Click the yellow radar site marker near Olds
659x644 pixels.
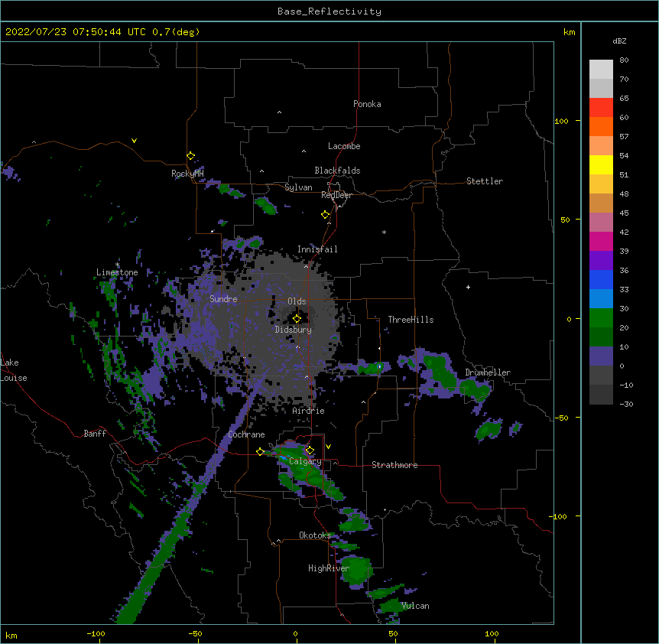297,318
